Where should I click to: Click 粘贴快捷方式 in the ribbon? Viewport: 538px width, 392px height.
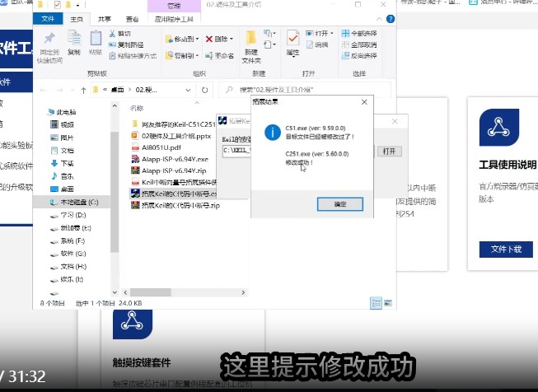(133, 55)
